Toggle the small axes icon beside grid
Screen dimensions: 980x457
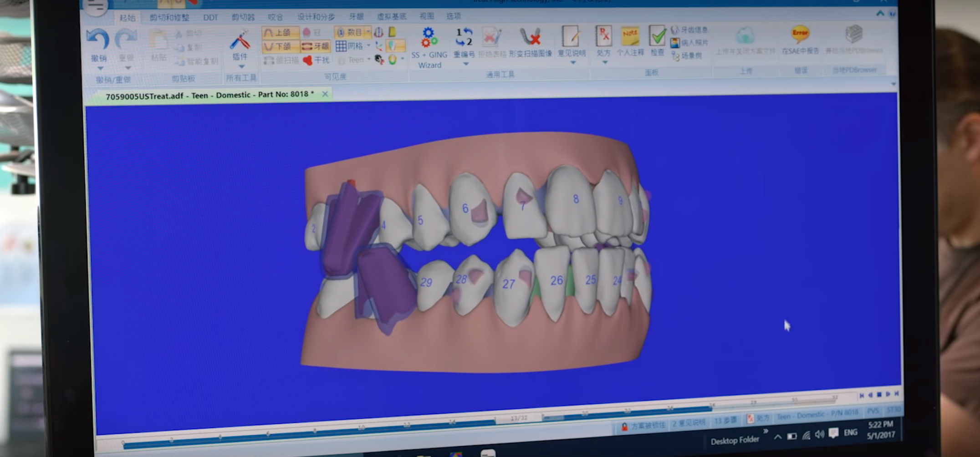click(379, 46)
